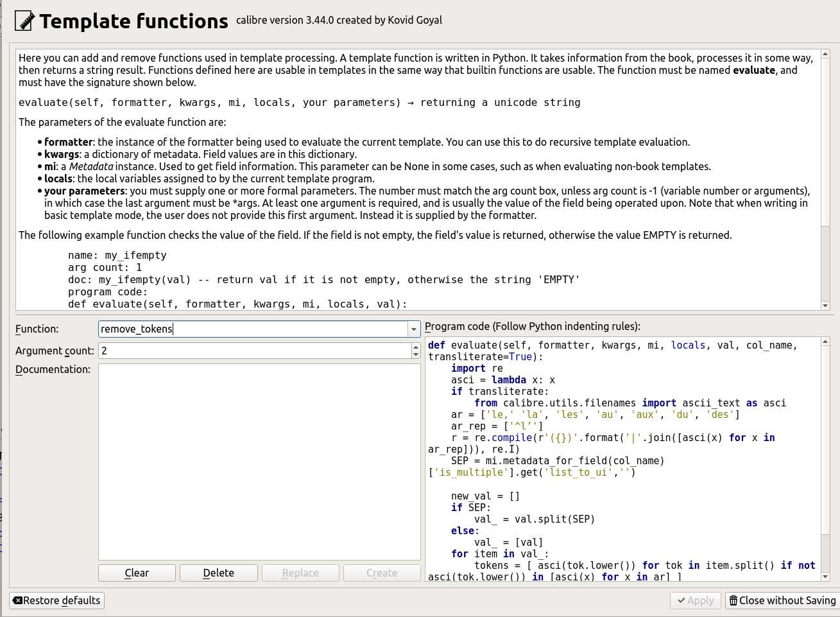Click the Create button
The image size is (840, 617).
[x=382, y=573]
